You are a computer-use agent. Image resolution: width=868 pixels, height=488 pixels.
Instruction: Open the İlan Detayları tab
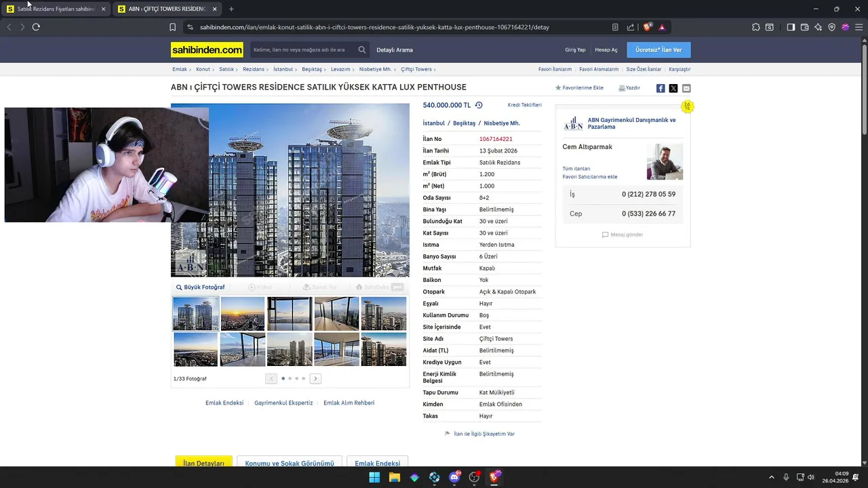[x=203, y=462]
